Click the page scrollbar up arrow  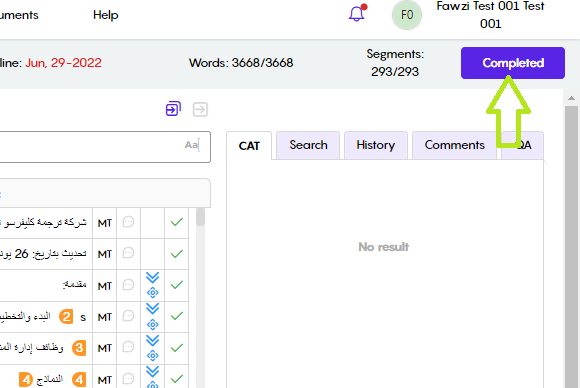click(571, 98)
